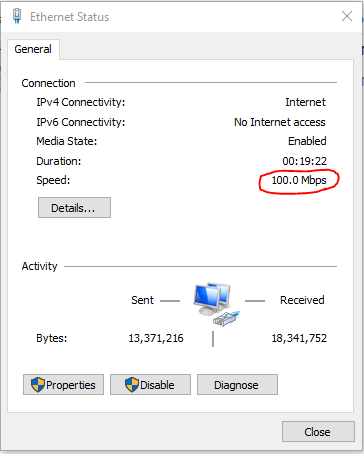364x454 pixels.
Task: Click the X in the title bar
Action: click(x=347, y=16)
